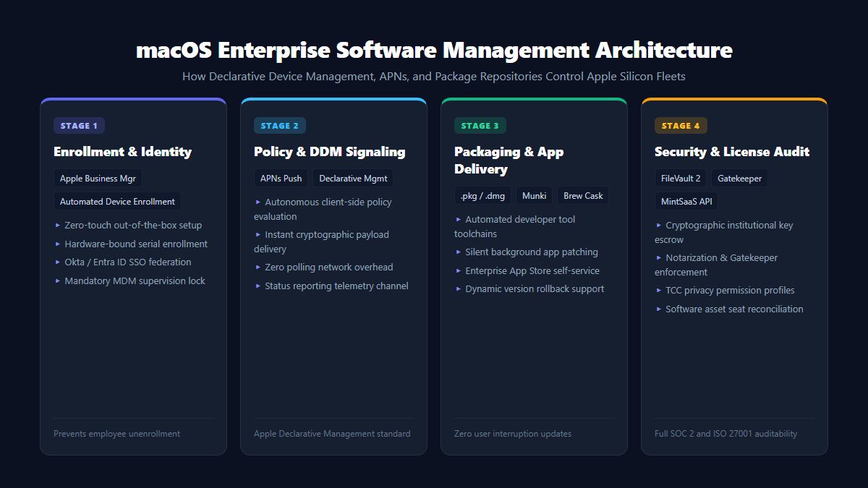Click Instant cryptographic payload delivery bullet
The image size is (868, 488).
(x=321, y=242)
